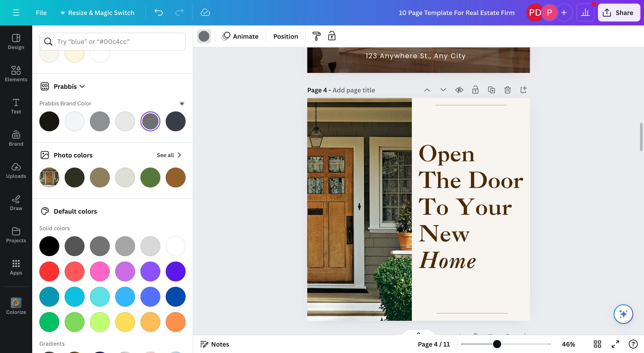
Task: Undo the last action
Action: coord(159,13)
